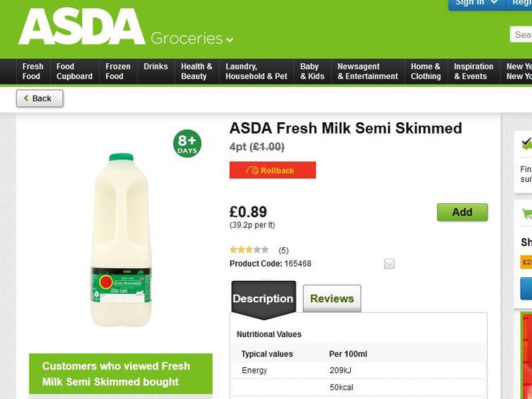Open the Fresh Food category
The width and height of the screenshot is (532, 399).
pyautogui.click(x=32, y=71)
